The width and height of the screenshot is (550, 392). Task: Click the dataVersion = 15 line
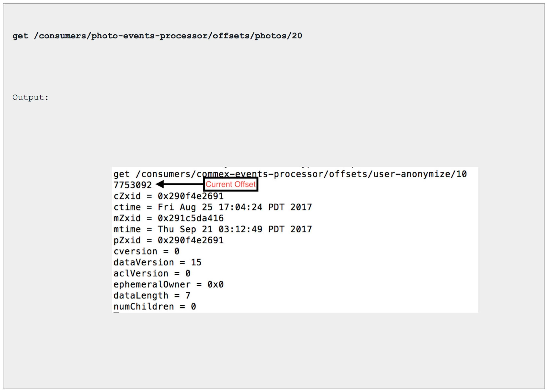157,263
